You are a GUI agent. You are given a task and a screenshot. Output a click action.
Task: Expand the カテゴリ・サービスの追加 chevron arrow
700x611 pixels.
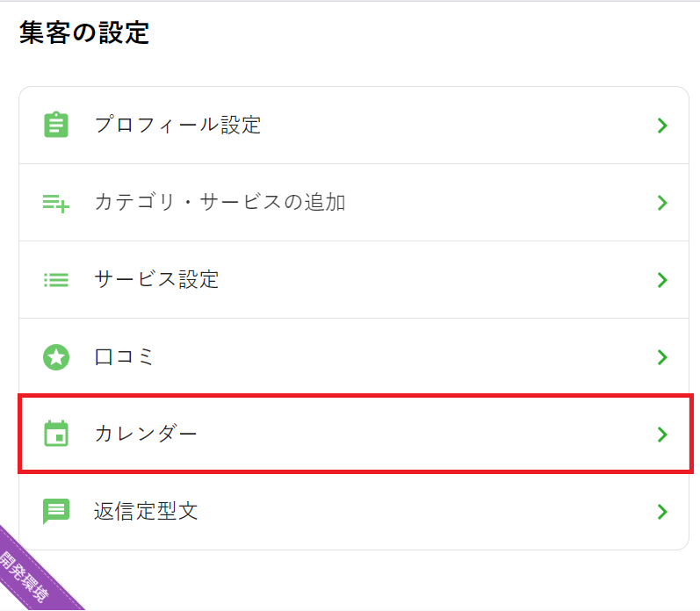pyautogui.click(x=662, y=203)
